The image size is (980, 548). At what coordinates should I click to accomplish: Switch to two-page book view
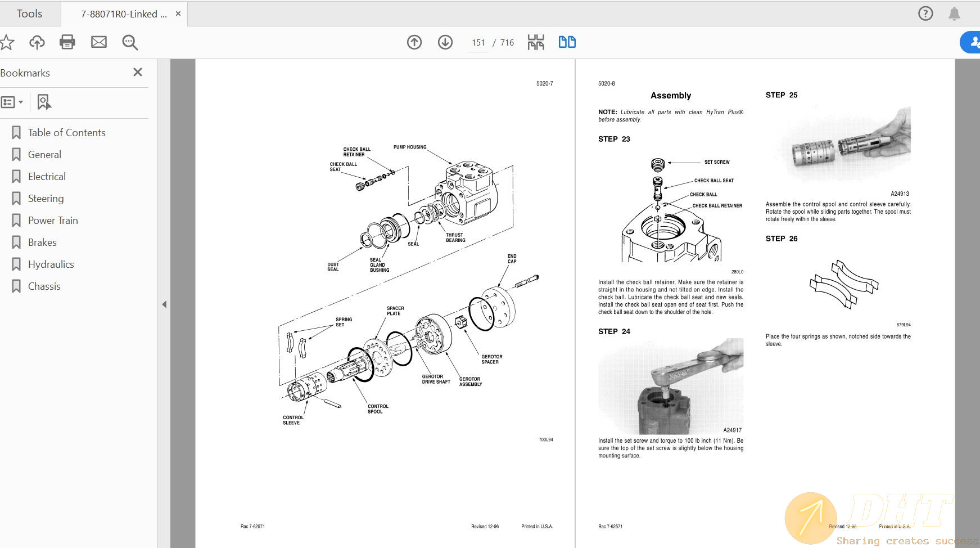coord(567,42)
